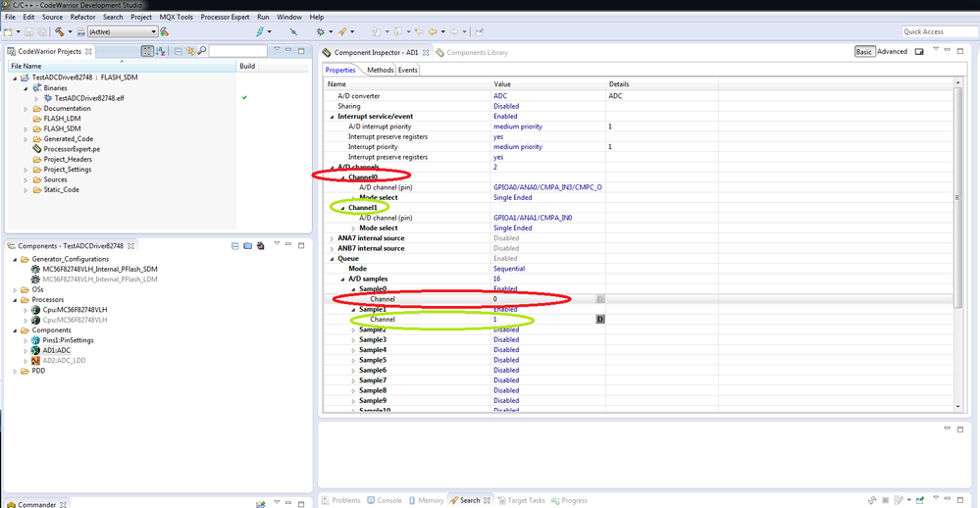Expand the ANB7 internal source row
980x508 pixels.
(x=332, y=249)
